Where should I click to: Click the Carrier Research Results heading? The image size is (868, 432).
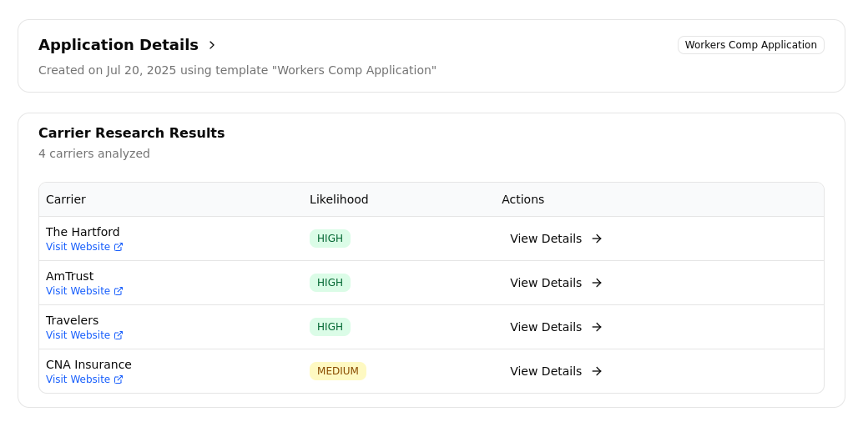132,133
